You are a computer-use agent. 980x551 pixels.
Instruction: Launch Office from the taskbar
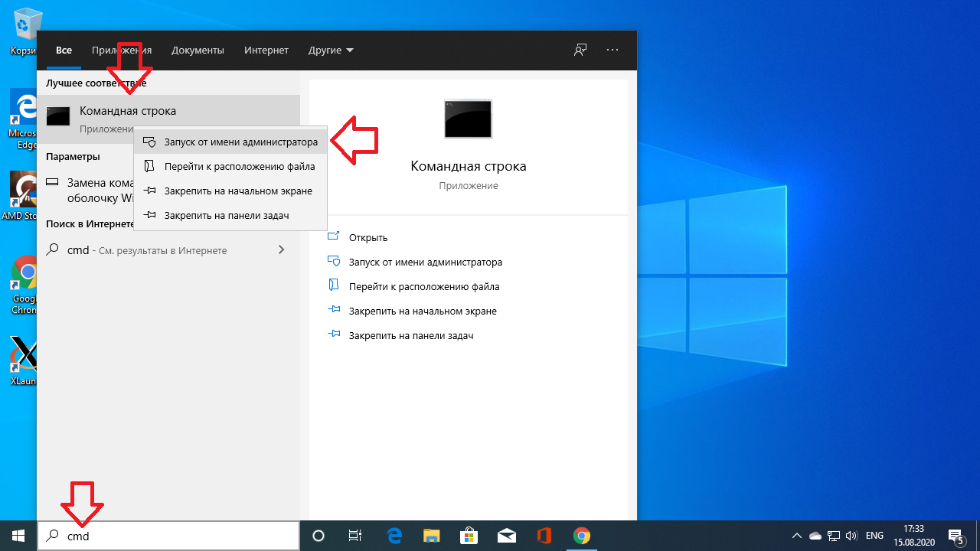click(x=544, y=536)
